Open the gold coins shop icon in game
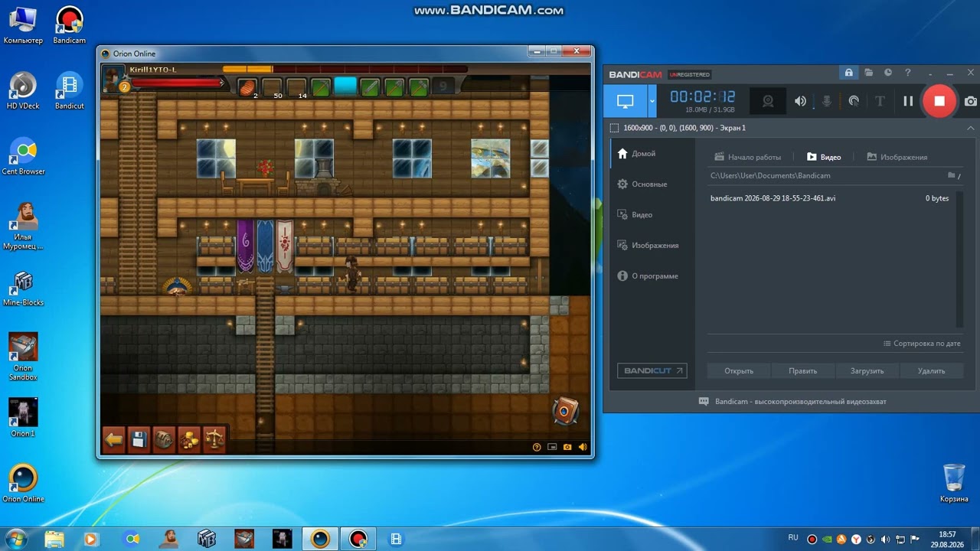Screen dimensions: 980x551 pos(189,439)
